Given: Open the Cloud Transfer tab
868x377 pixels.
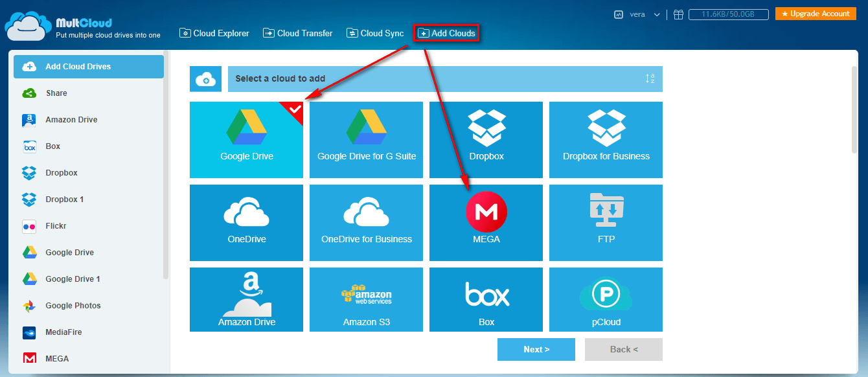Looking at the screenshot, I should pos(298,33).
